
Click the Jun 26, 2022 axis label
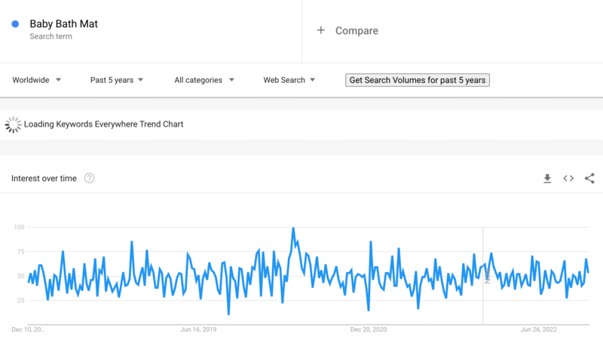point(539,329)
